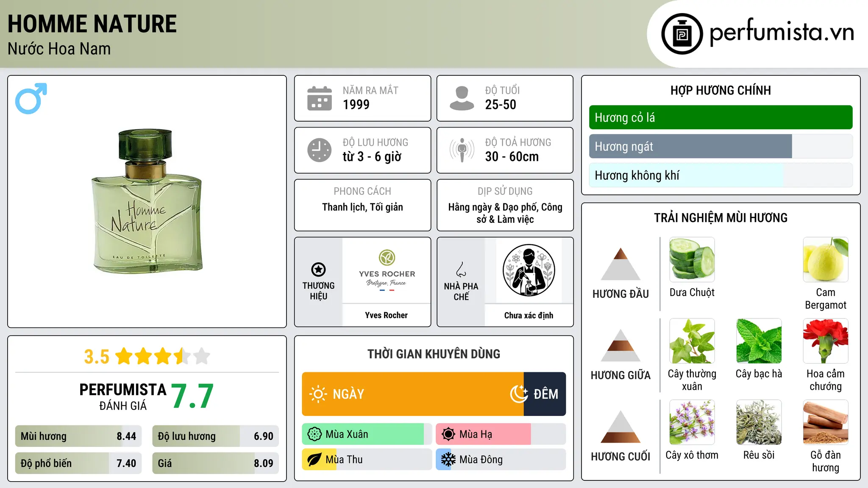The image size is (868, 488).
Task: Click the green Hương cỏ lá accord bar
Action: coord(721,117)
